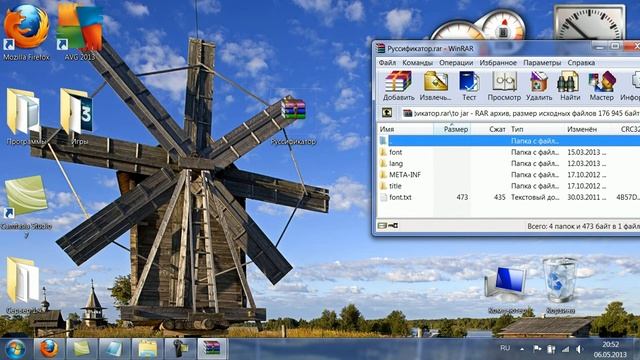
Task: Run the Тест (Test) archive tool
Action: (469, 86)
